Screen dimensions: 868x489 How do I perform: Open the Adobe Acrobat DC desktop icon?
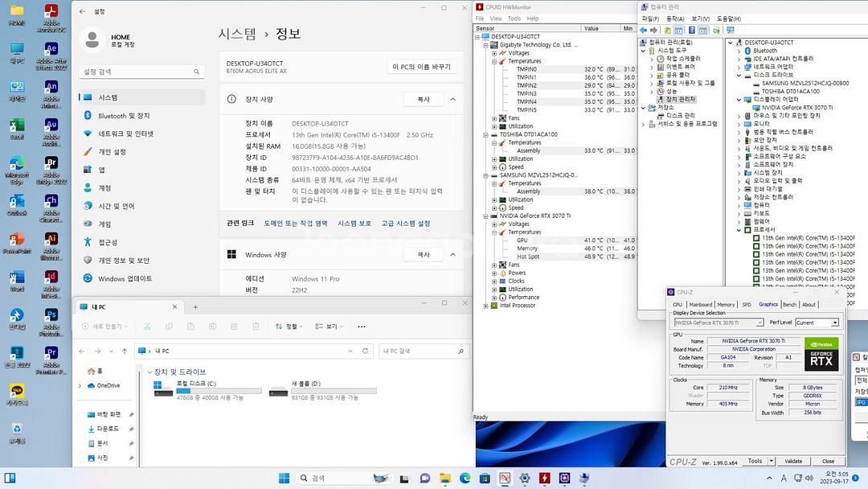pos(51,17)
